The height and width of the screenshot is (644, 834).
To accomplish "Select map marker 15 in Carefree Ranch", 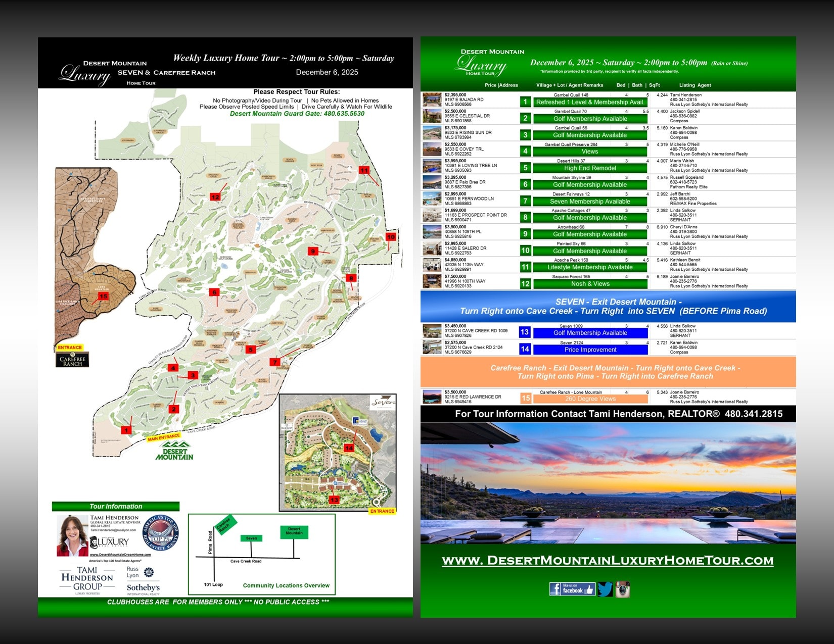I will [103, 296].
